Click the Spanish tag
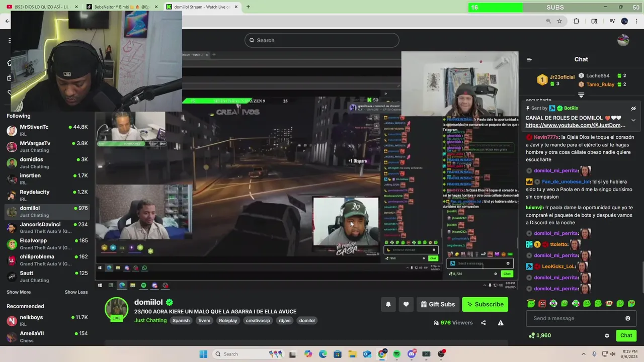 pos(181,320)
